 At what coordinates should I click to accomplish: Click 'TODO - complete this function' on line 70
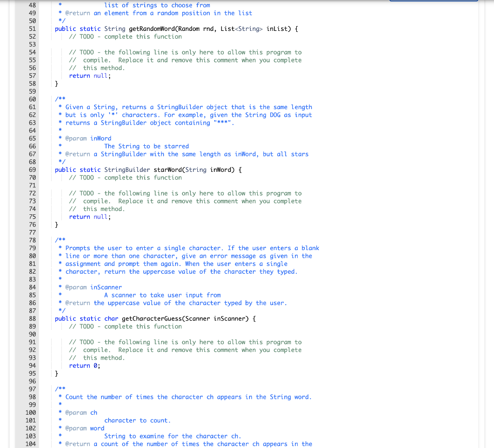pos(125,178)
